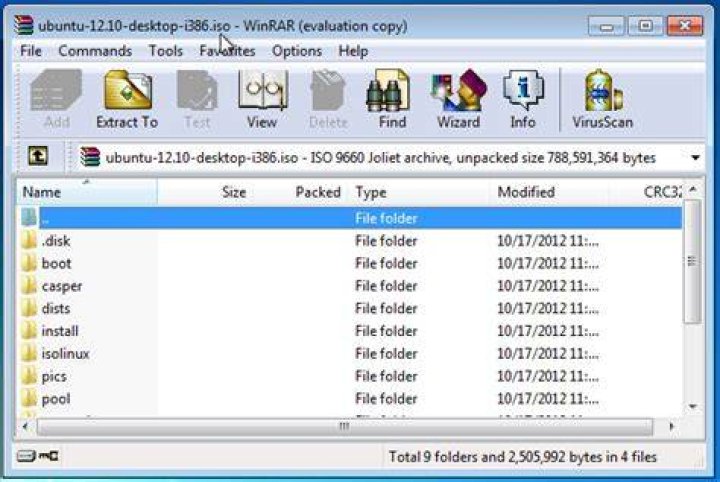720x482 pixels.
Task: Select the parent folder '..' icon
Action: tap(29, 218)
